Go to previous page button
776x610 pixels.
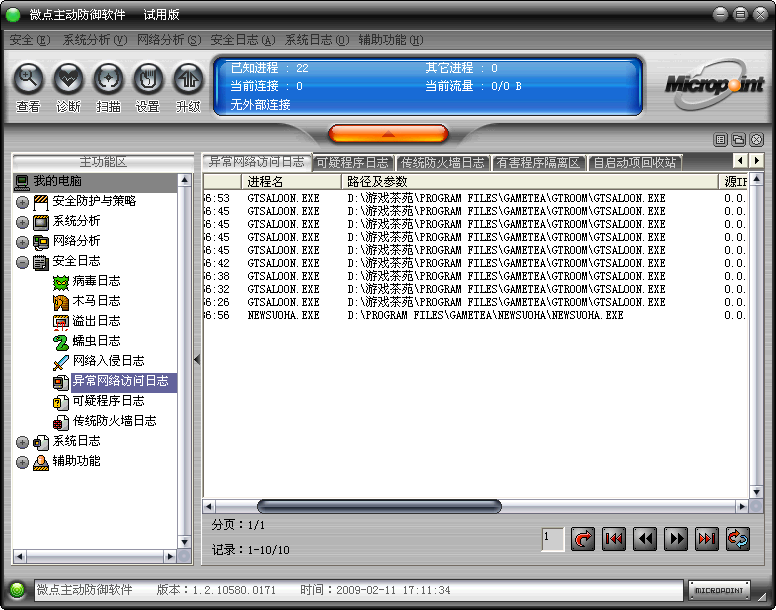point(645,539)
